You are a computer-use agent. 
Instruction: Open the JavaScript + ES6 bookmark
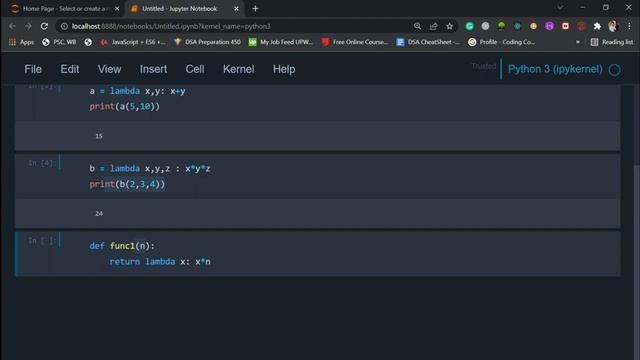tap(133, 42)
